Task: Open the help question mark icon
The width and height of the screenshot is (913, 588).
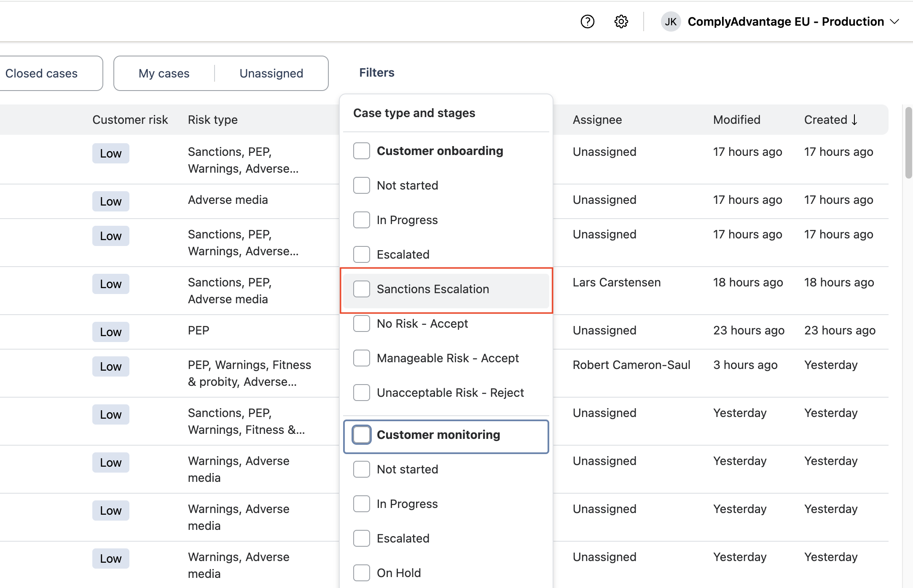Action: (587, 21)
